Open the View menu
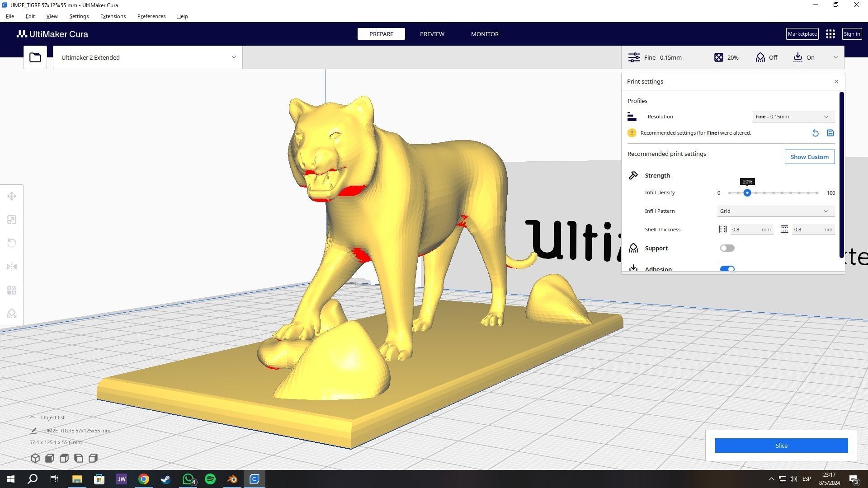868x488 pixels. 52,16
